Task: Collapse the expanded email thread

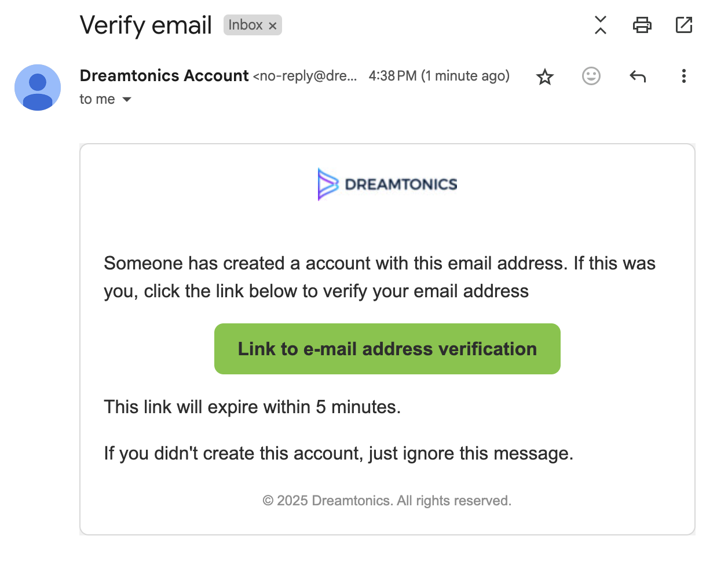Action: (x=600, y=25)
